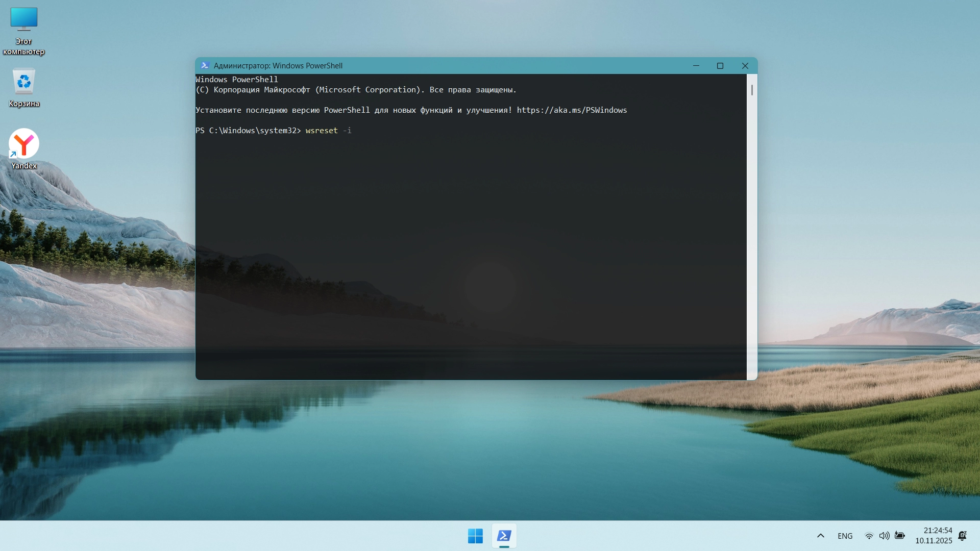Open the notifications bell icon
Viewport: 980px width, 551px height.
(x=962, y=536)
